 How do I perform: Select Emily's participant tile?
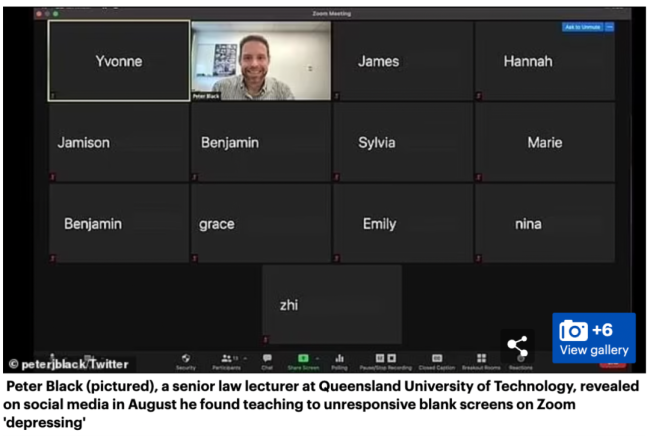[403, 223]
